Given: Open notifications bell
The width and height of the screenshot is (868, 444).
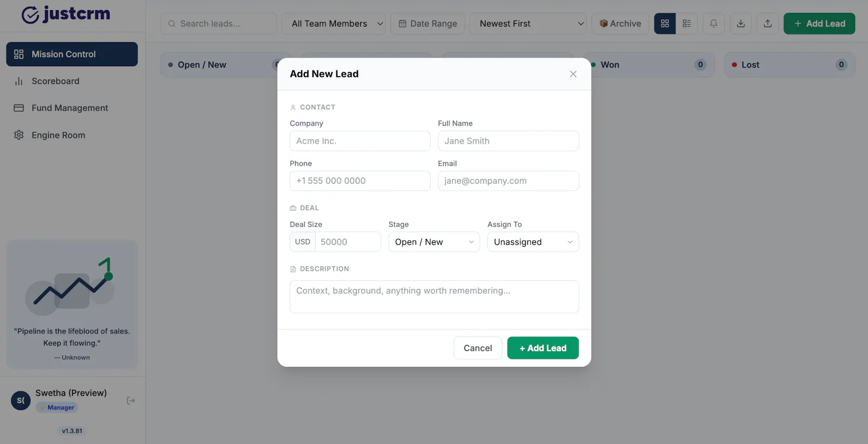Looking at the screenshot, I should tap(713, 24).
